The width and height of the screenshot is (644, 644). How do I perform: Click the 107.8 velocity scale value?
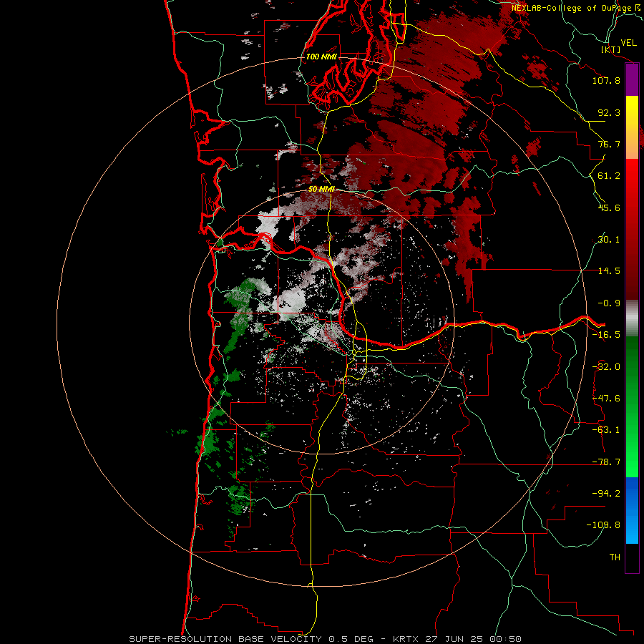coord(606,80)
